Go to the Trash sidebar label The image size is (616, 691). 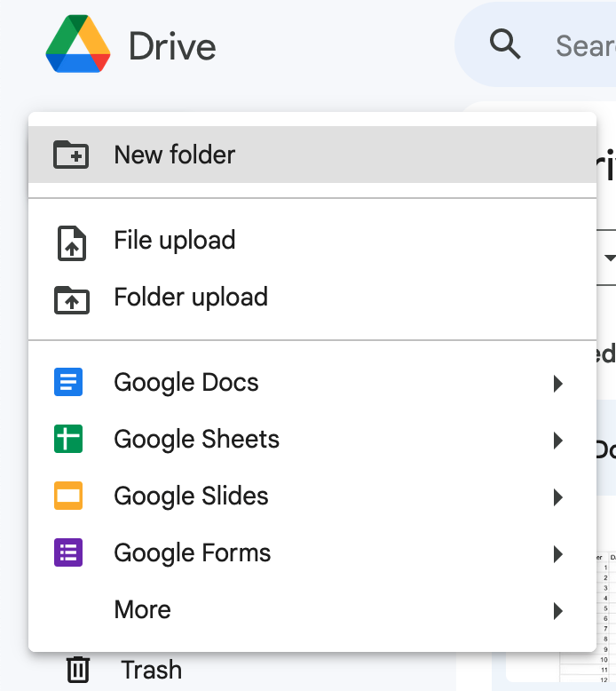pos(151,670)
